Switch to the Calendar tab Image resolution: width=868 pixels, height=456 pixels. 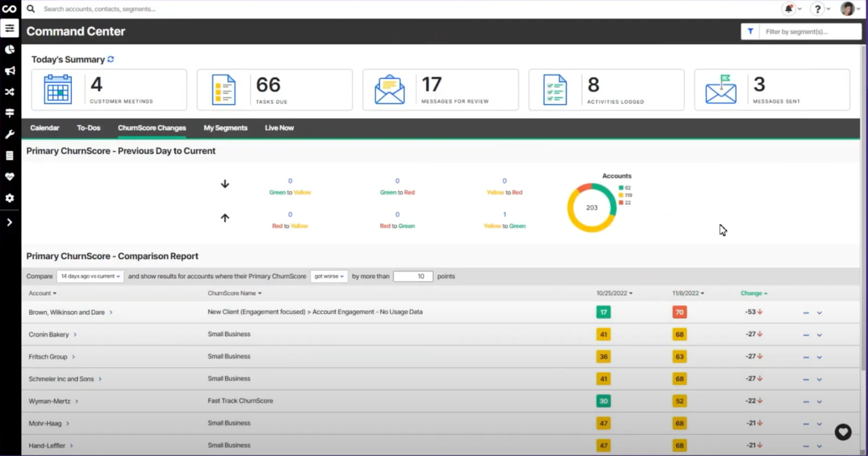[44, 128]
